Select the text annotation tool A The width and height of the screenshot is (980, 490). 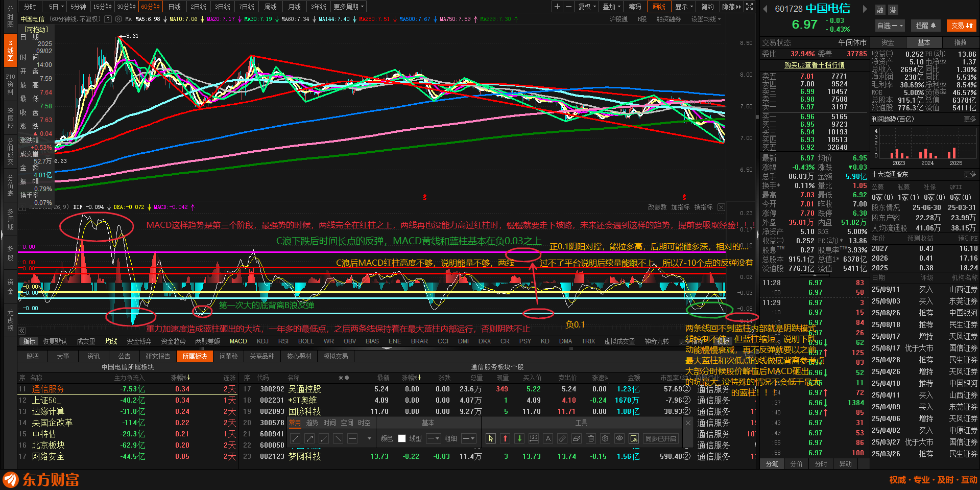(x=548, y=438)
